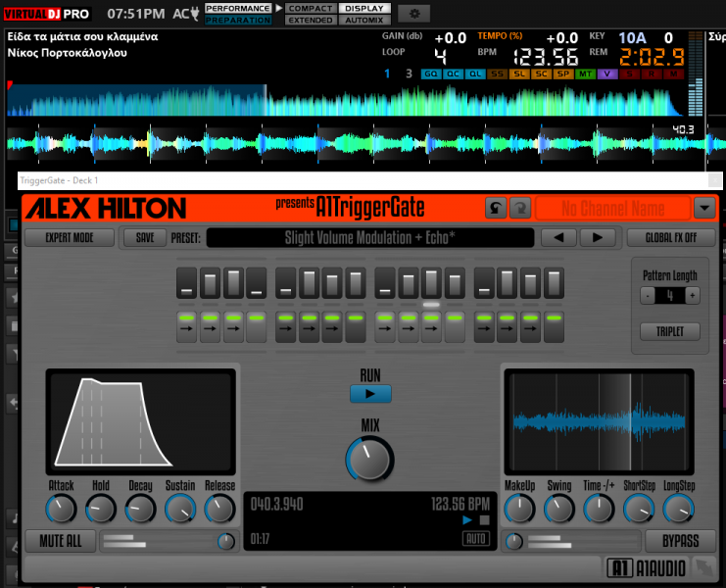Select deck number 1
The height and width of the screenshot is (588, 726).
(x=387, y=73)
